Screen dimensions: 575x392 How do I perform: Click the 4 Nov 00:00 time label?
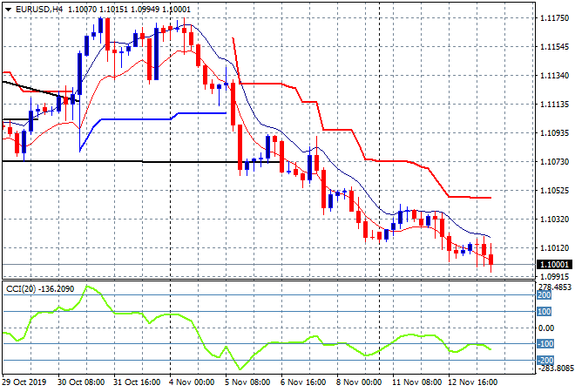[x=192, y=382]
